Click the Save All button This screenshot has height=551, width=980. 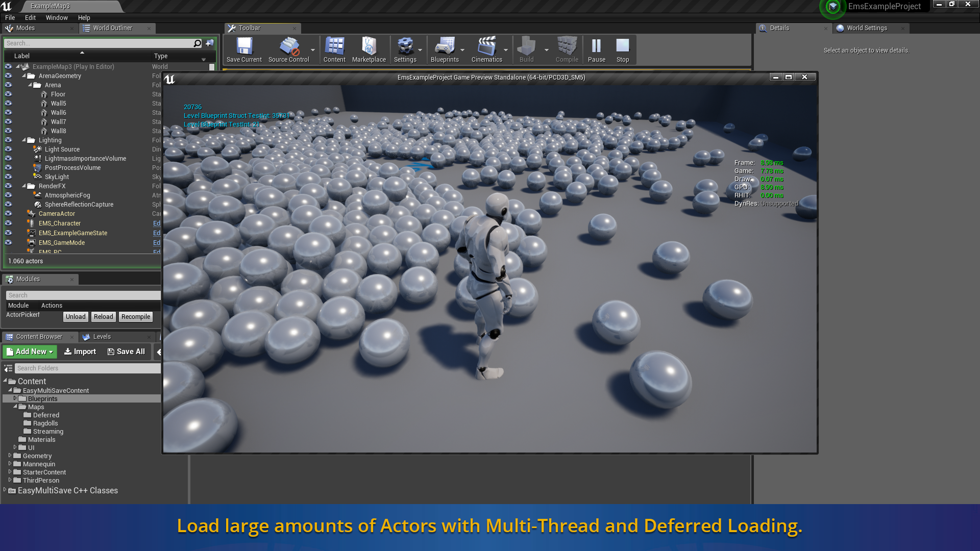coord(126,352)
